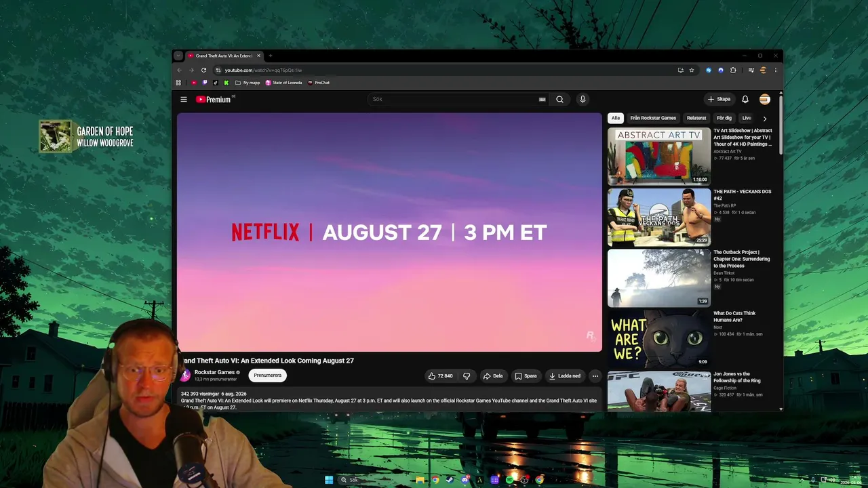Dislike the GTA VI video

(467, 376)
